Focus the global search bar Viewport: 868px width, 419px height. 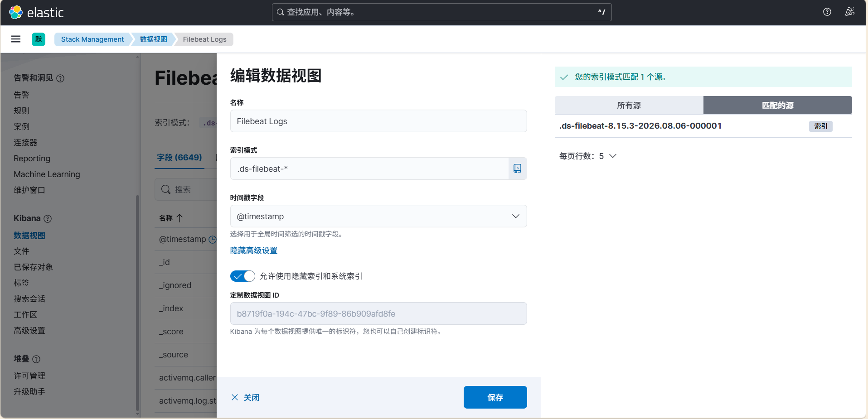tap(441, 12)
